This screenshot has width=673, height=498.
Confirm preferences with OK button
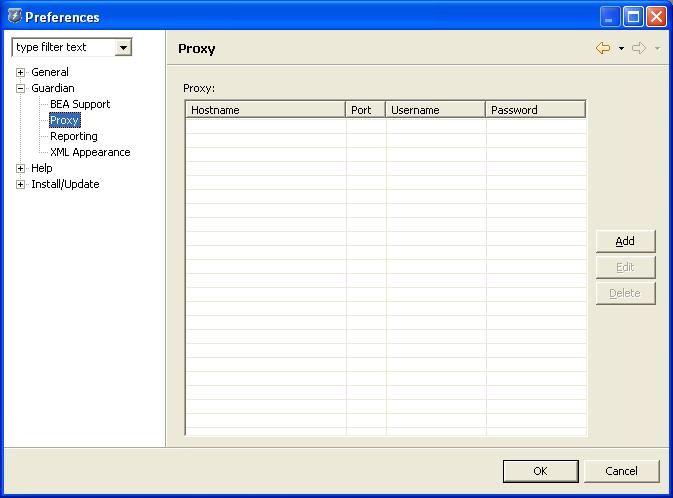[x=540, y=471]
